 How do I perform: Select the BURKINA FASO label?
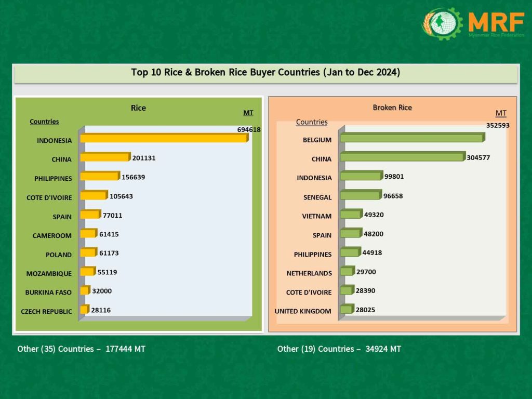click(x=48, y=292)
